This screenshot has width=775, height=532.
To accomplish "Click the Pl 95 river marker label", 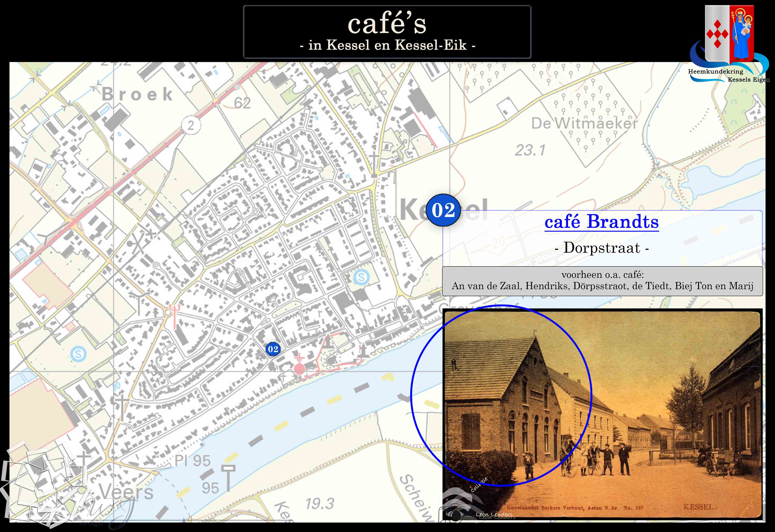I will [193, 461].
